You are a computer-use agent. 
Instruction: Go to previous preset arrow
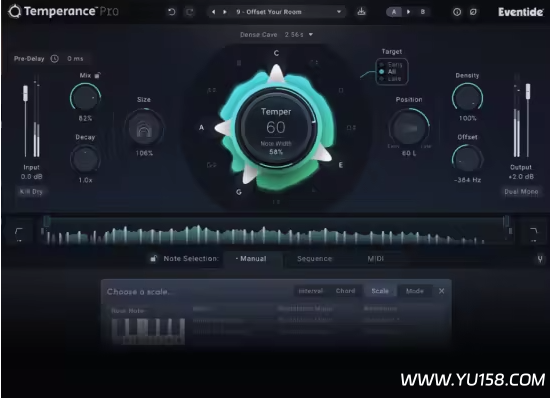pos(213,12)
